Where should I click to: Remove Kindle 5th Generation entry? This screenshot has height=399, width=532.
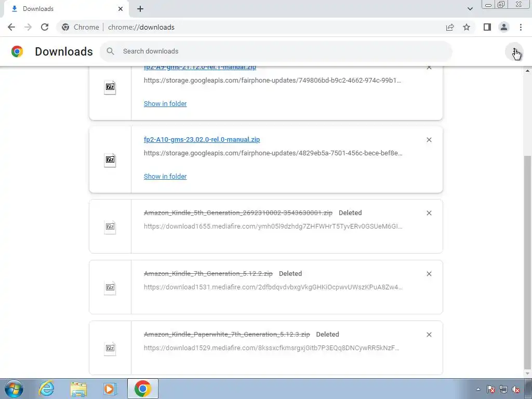point(429,213)
